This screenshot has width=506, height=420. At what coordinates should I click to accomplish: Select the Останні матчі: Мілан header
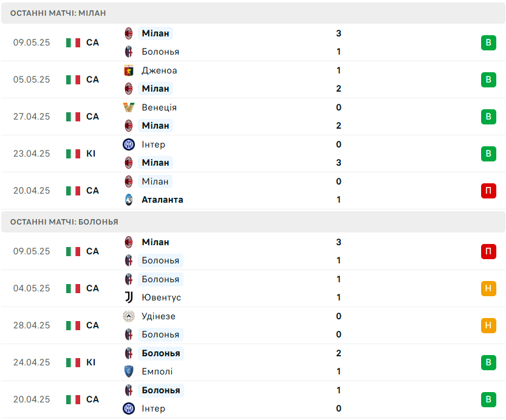point(253,13)
